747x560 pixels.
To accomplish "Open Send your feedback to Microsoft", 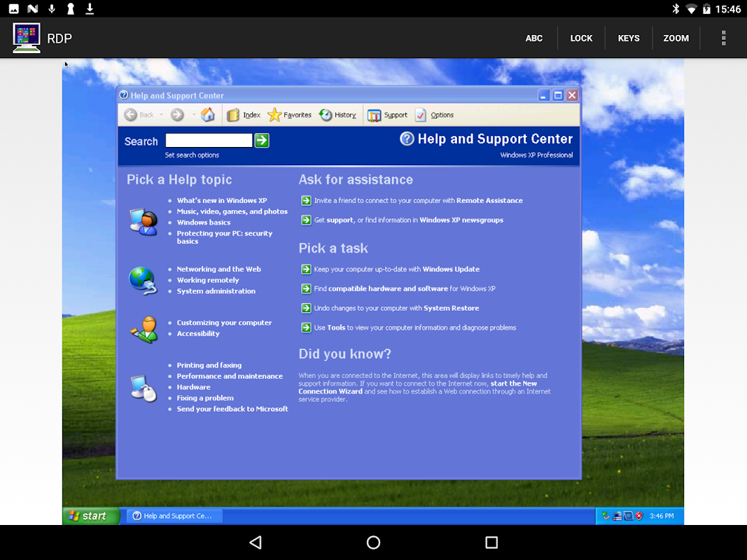I will [x=232, y=409].
